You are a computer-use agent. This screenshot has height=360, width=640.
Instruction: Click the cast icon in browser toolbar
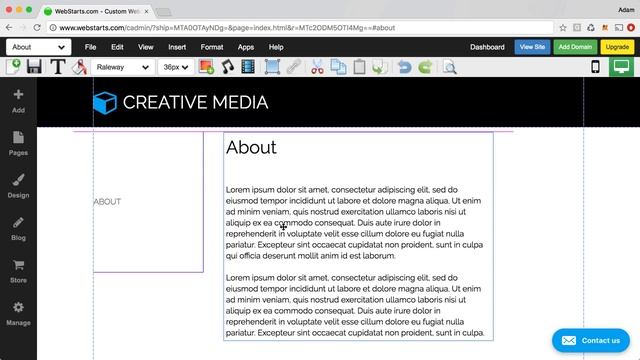click(619, 28)
